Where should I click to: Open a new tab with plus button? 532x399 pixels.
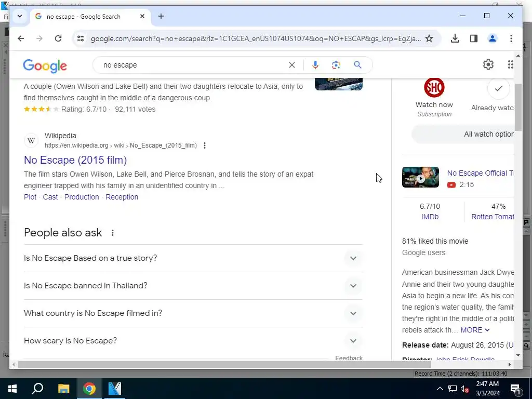point(161,16)
